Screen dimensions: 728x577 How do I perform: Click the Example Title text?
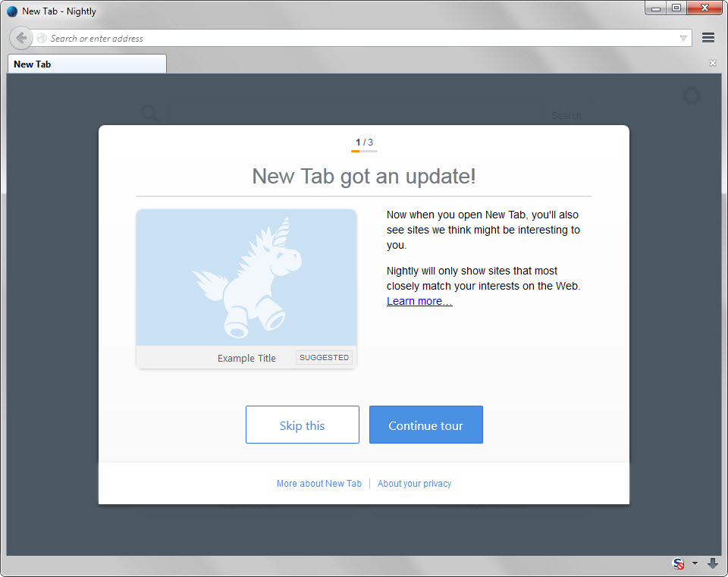tap(246, 359)
